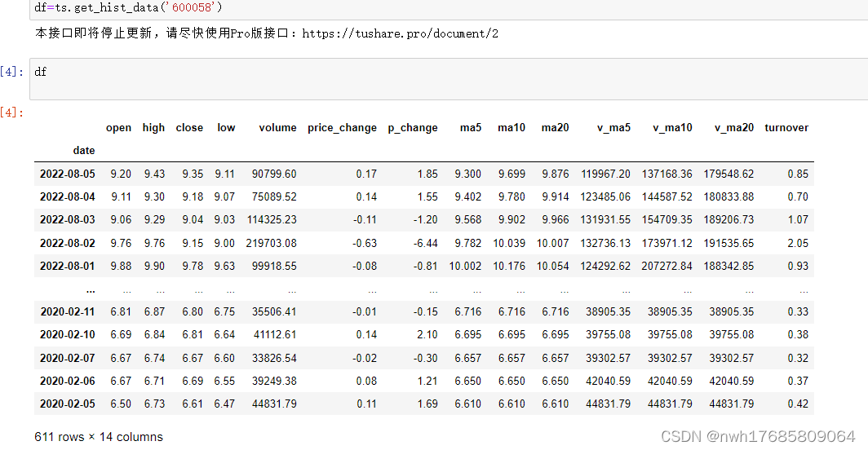Click row label 2022-08-02
868x450 pixels.
[68, 243]
